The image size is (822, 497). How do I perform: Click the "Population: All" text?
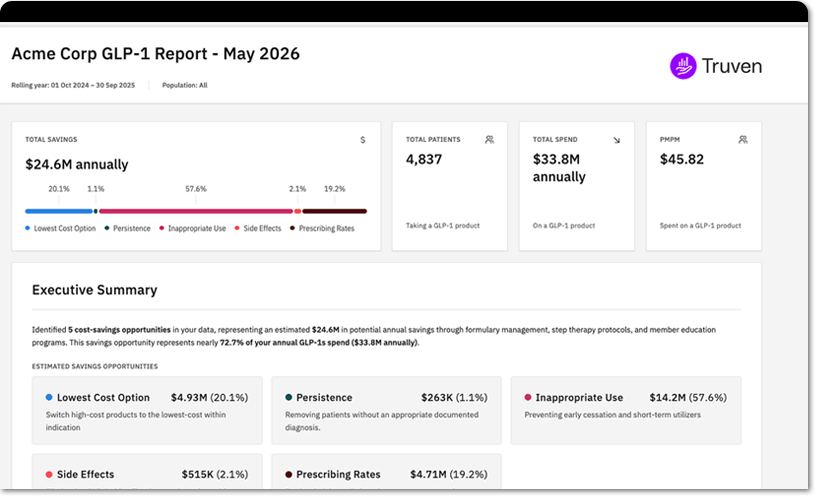coord(185,85)
